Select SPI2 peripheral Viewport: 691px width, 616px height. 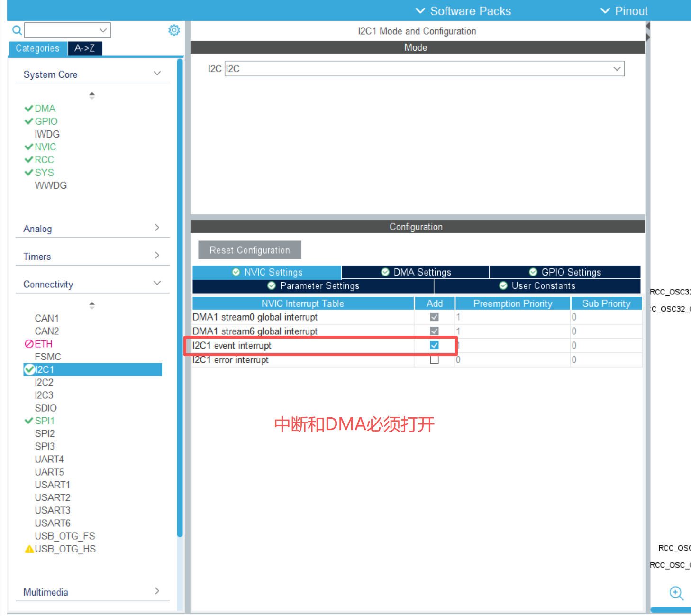(x=45, y=433)
